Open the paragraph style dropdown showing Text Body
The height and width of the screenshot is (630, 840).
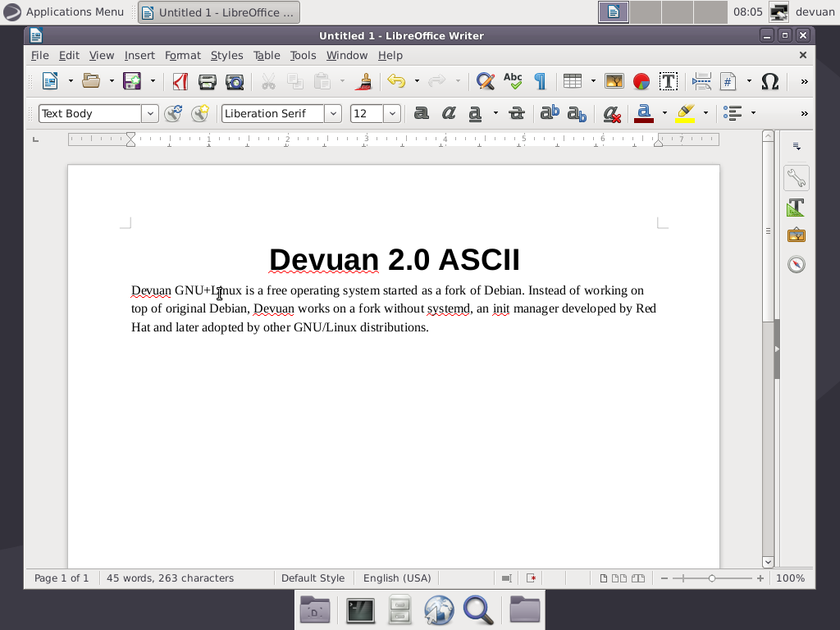tap(150, 113)
